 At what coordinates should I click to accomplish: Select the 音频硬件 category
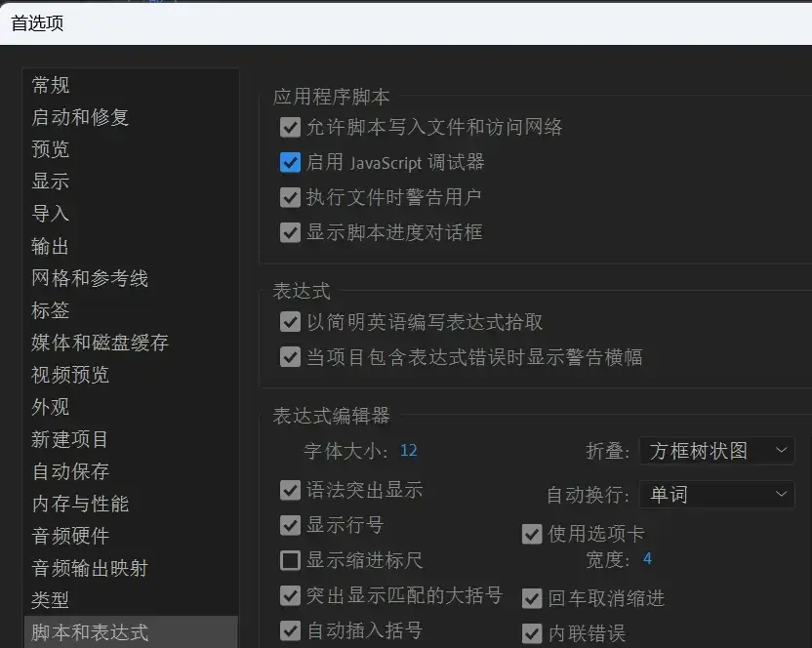tap(70, 536)
